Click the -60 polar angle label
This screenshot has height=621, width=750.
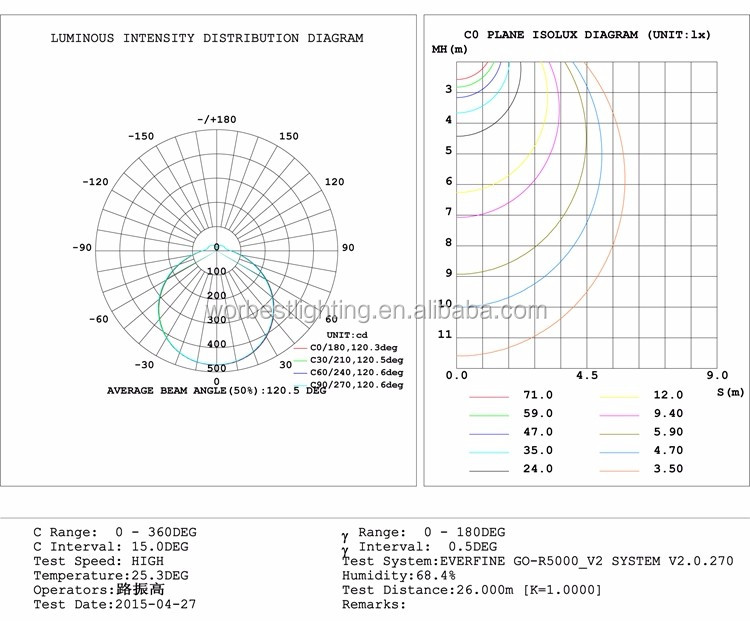point(99,319)
